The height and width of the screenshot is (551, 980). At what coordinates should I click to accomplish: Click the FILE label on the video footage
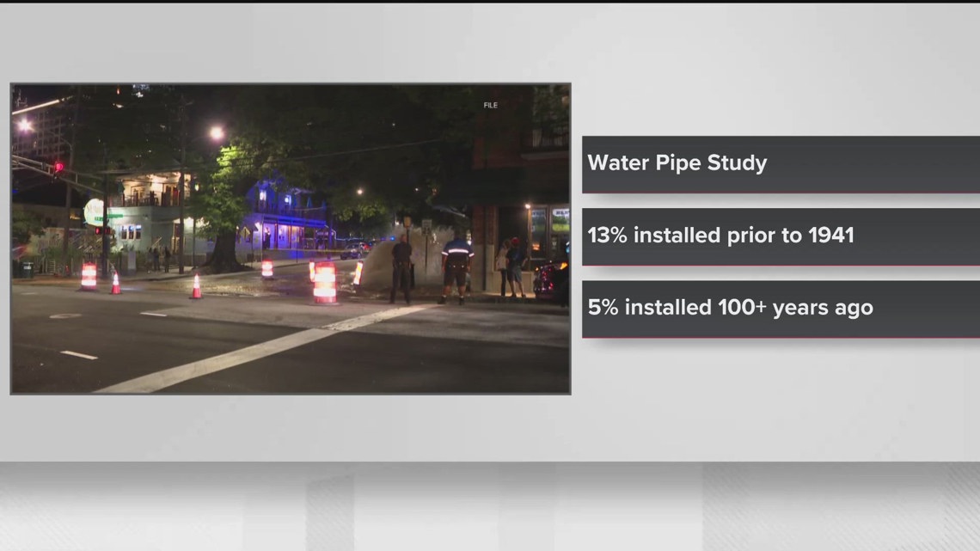(491, 106)
